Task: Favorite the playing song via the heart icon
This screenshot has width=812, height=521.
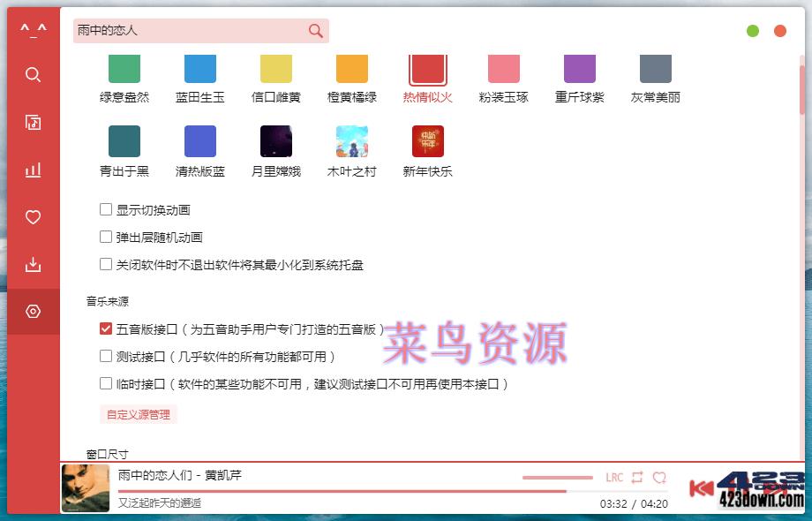Action: click(659, 477)
